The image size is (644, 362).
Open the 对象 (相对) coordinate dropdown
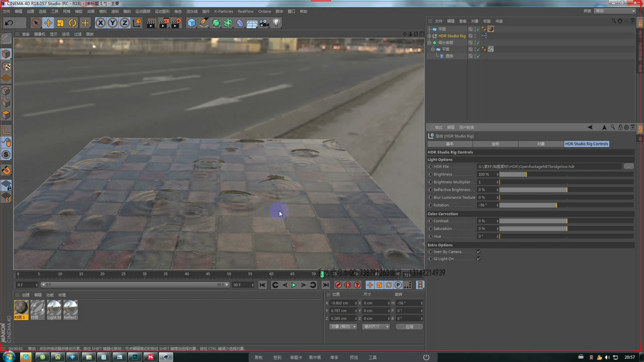tap(343, 326)
